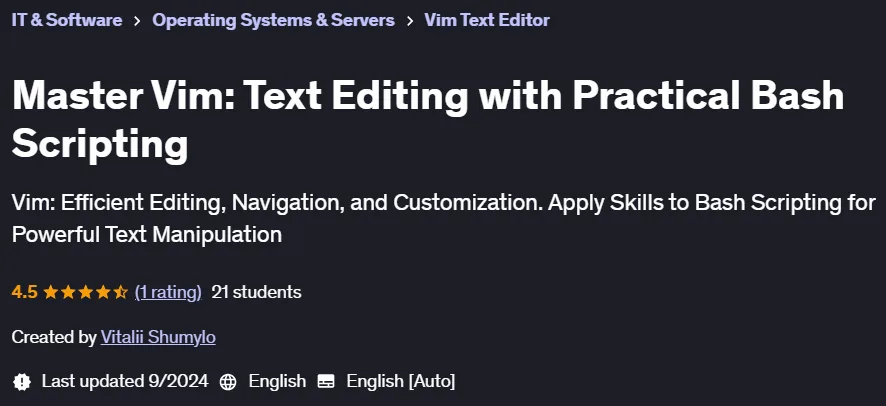The width and height of the screenshot is (886, 406).
Task: Click the last updated badge icon
Action: click(21, 381)
